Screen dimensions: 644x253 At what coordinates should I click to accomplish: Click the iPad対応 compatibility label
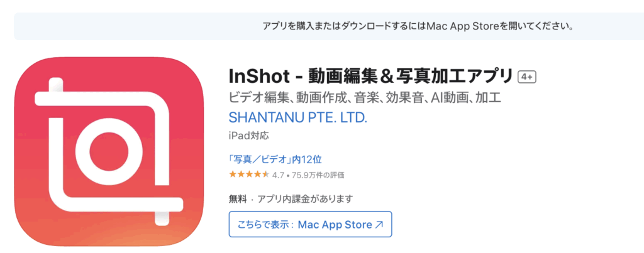point(249,136)
